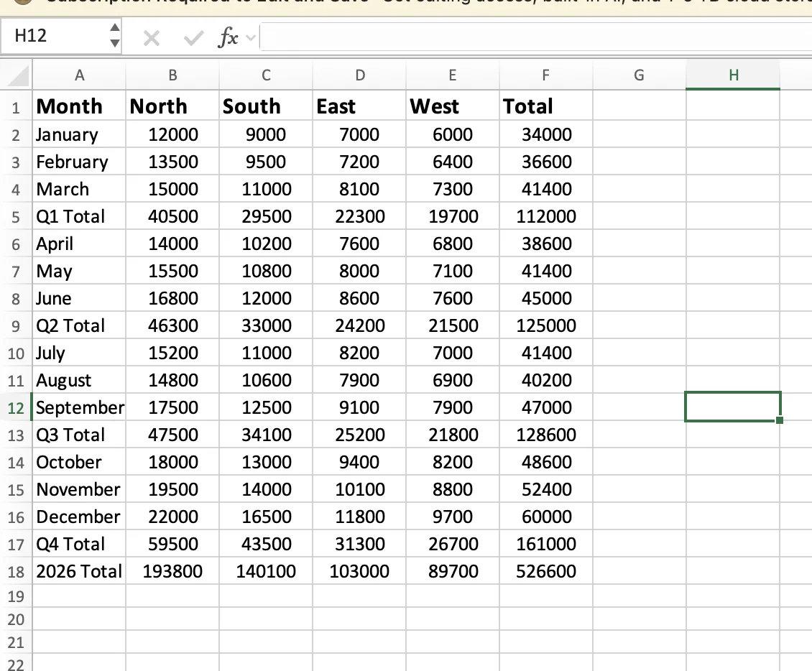Click the Insert Function fx icon
812x671 pixels.
click(x=229, y=37)
